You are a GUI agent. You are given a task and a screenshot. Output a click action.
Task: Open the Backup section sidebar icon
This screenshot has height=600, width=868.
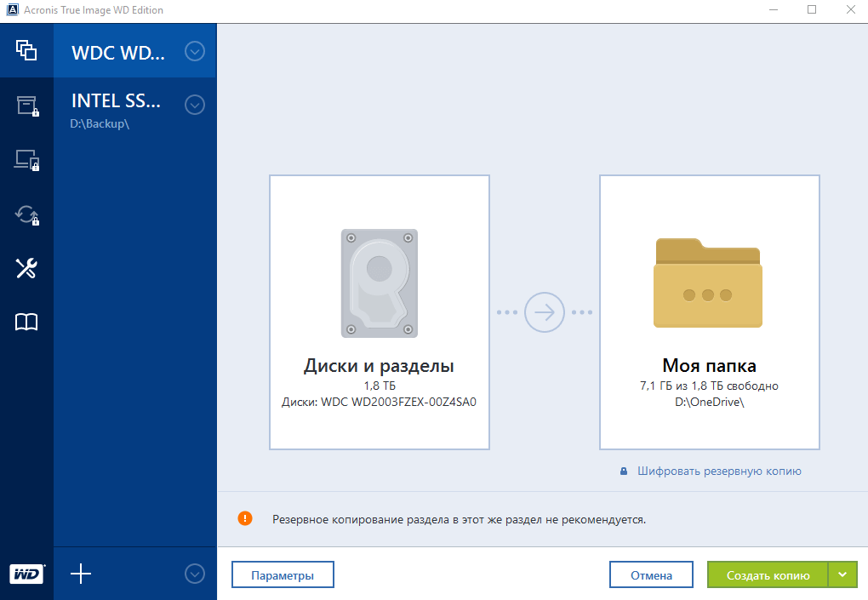click(x=26, y=50)
